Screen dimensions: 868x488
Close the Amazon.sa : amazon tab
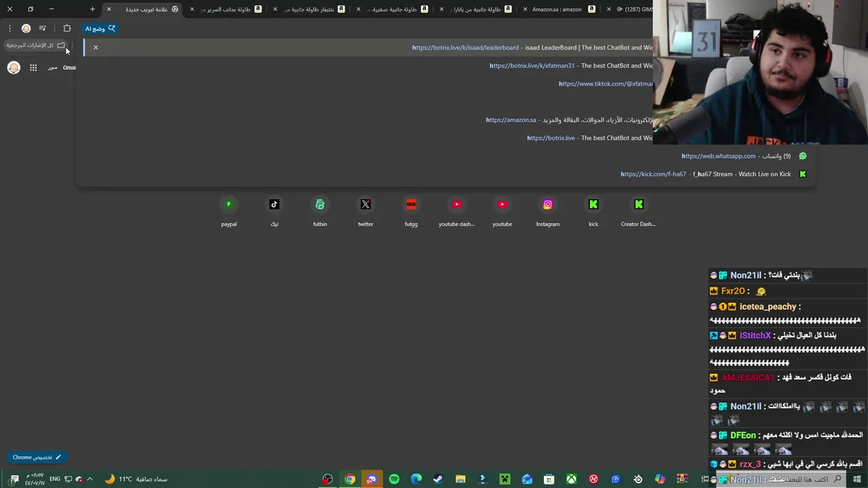click(526, 9)
